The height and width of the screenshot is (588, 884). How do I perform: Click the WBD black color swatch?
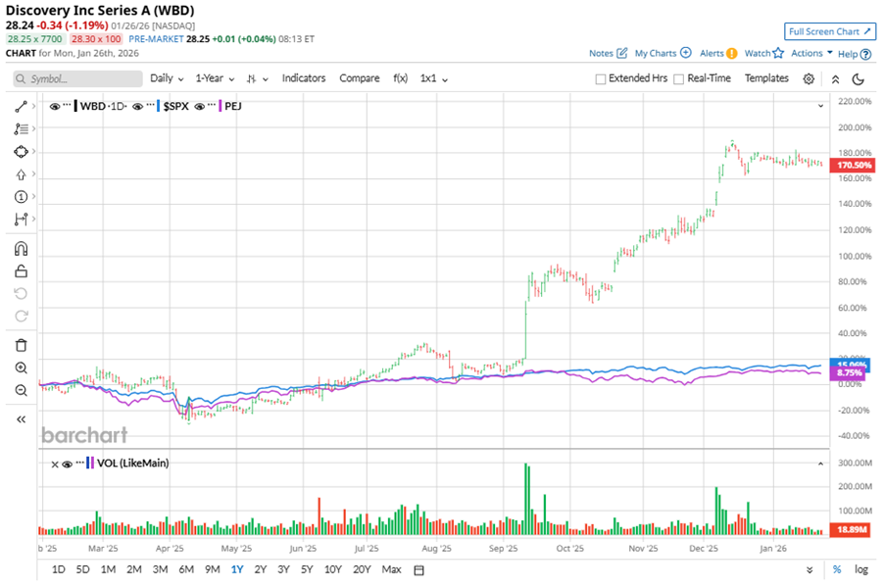pos(75,106)
